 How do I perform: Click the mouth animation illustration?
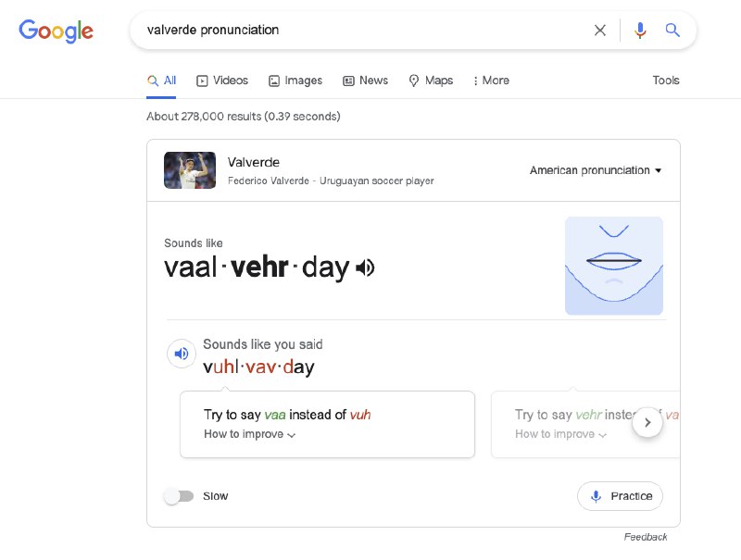[x=613, y=266]
